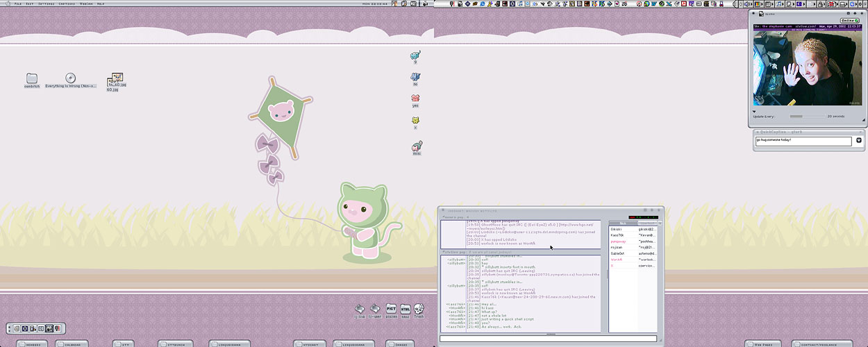Open the QuickCaption dropdown arrow
868x347 pixels.
click(x=858, y=140)
